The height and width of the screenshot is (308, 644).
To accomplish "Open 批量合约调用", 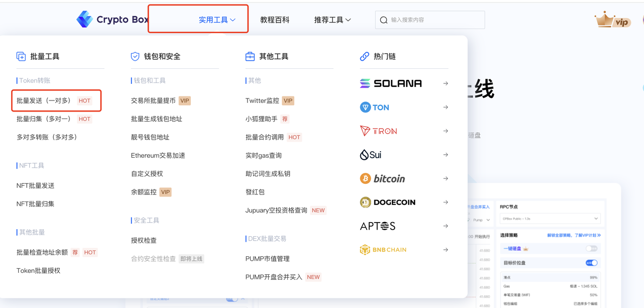I will pos(265,137).
